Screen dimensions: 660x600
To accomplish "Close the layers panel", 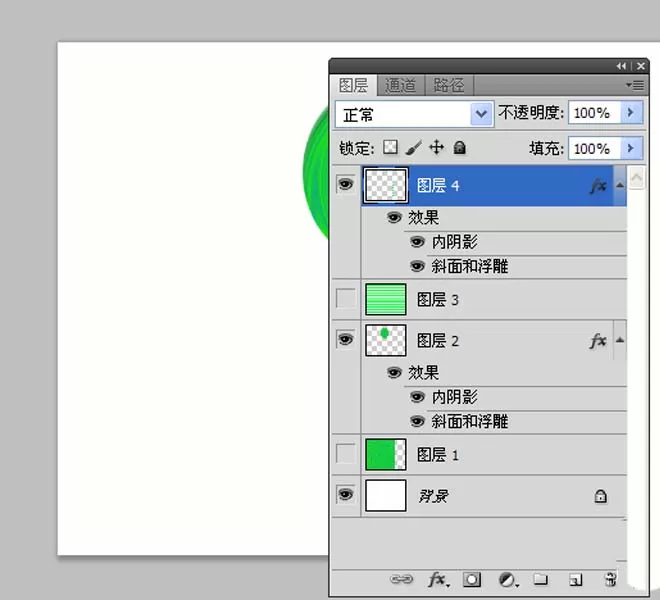I will pyautogui.click(x=641, y=66).
